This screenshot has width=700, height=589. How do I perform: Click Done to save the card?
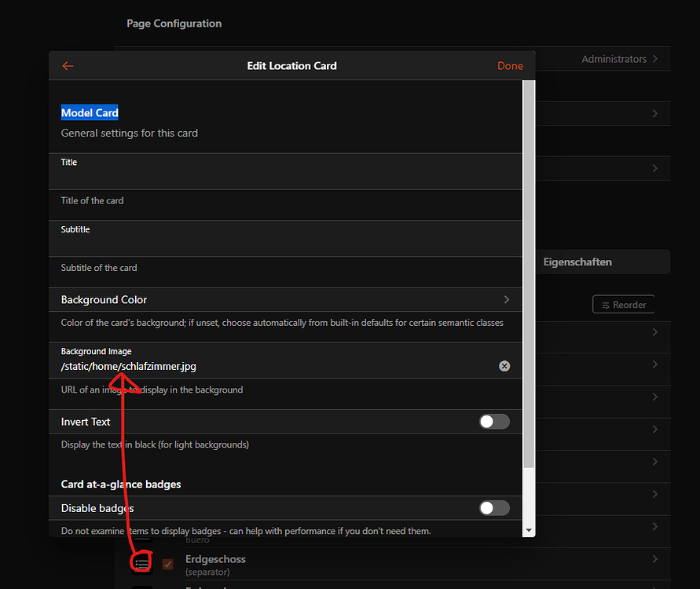click(x=510, y=66)
